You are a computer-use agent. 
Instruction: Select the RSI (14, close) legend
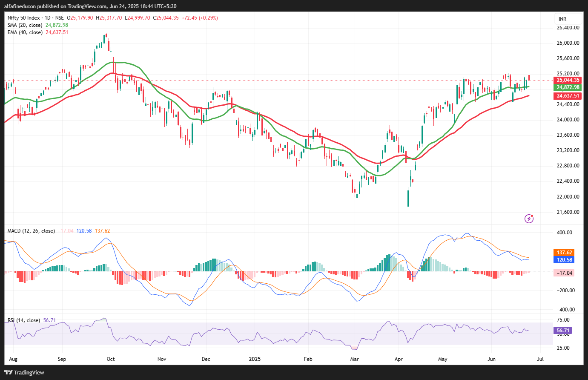pos(24,320)
